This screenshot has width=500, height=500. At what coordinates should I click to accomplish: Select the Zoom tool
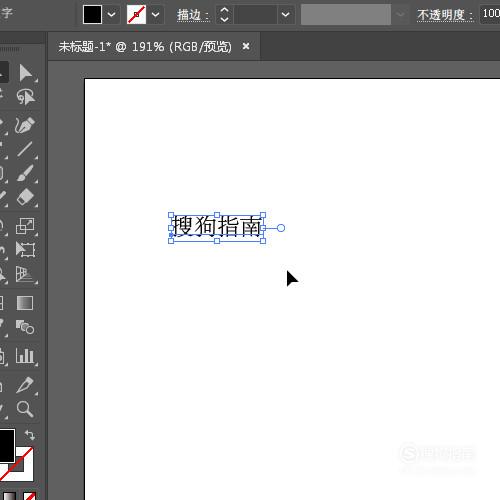click(25, 409)
